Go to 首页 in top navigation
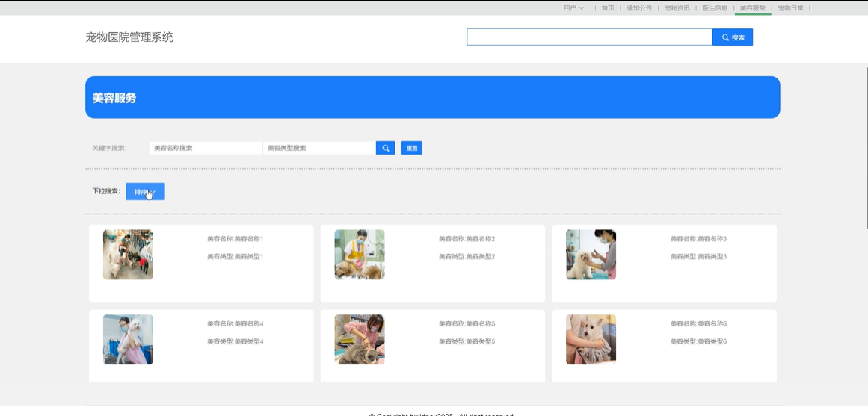This screenshot has height=416, width=868. (x=608, y=7)
